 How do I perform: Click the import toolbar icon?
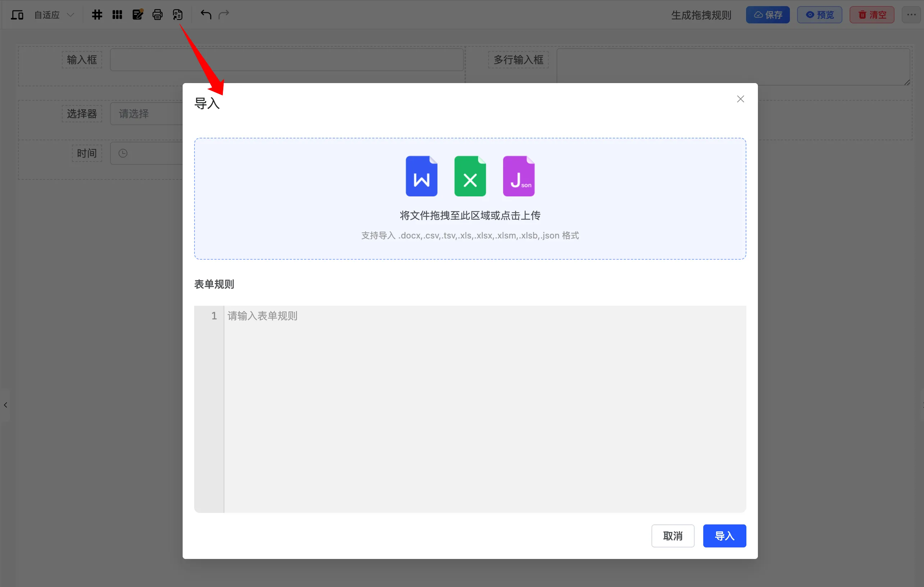coord(177,15)
